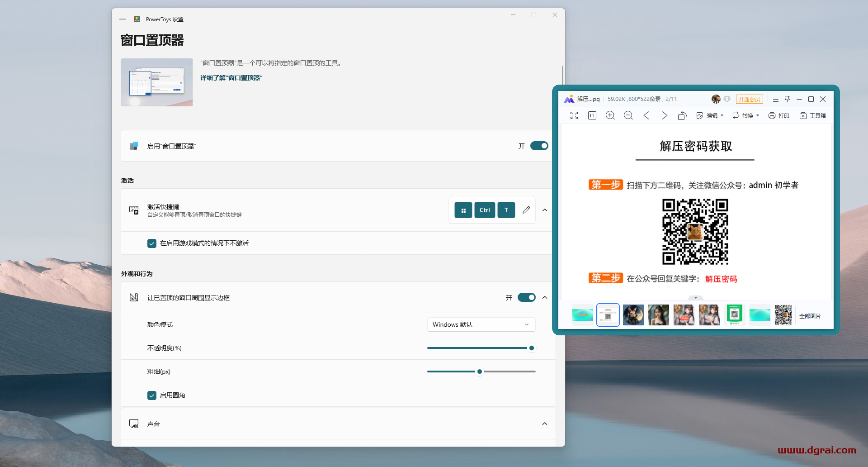The width and height of the screenshot is (868, 467).
Task: Click the grey coin badge next to avatar
Action: [727, 99]
